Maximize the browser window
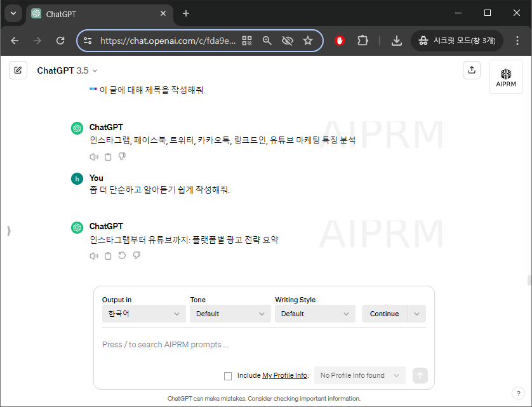 point(488,13)
